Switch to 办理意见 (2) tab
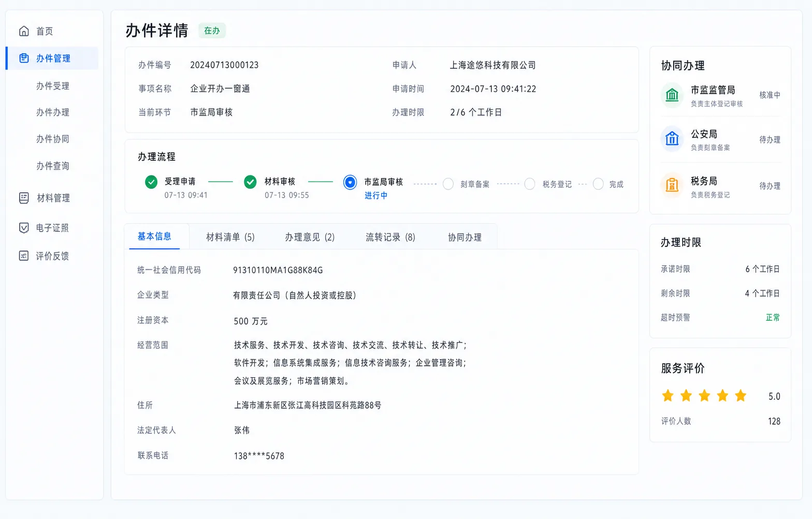Screen dimensions: 812x519 (x=310, y=237)
